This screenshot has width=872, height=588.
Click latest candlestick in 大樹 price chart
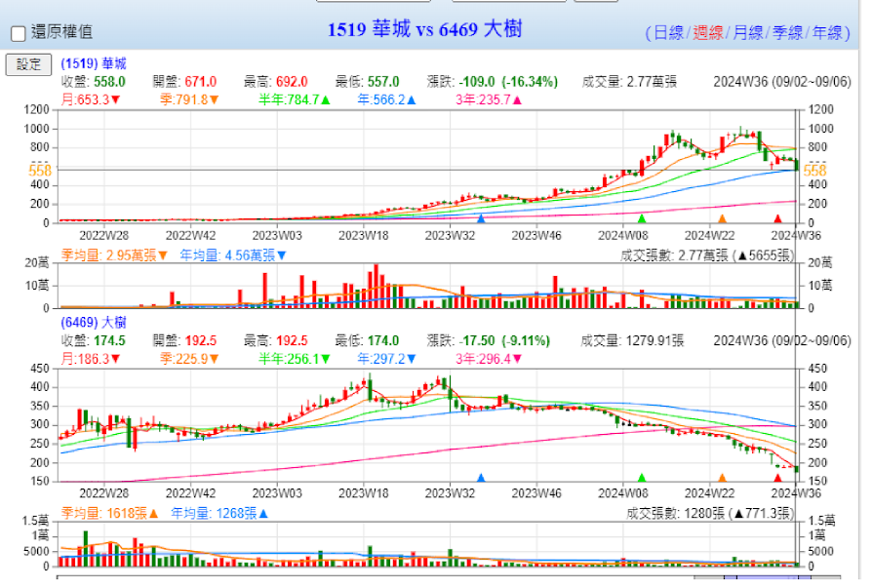[796, 470]
